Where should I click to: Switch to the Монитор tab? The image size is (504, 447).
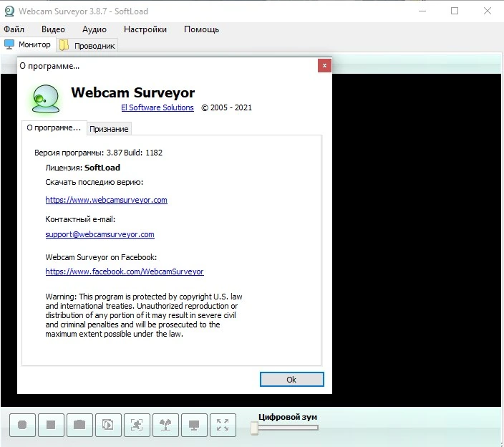28,44
